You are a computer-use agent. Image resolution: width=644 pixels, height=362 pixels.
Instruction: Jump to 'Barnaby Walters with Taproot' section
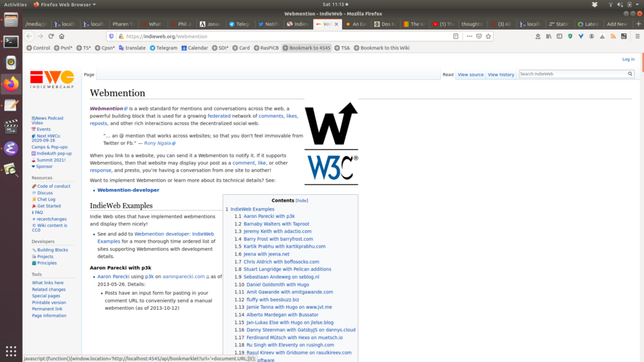(x=277, y=224)
